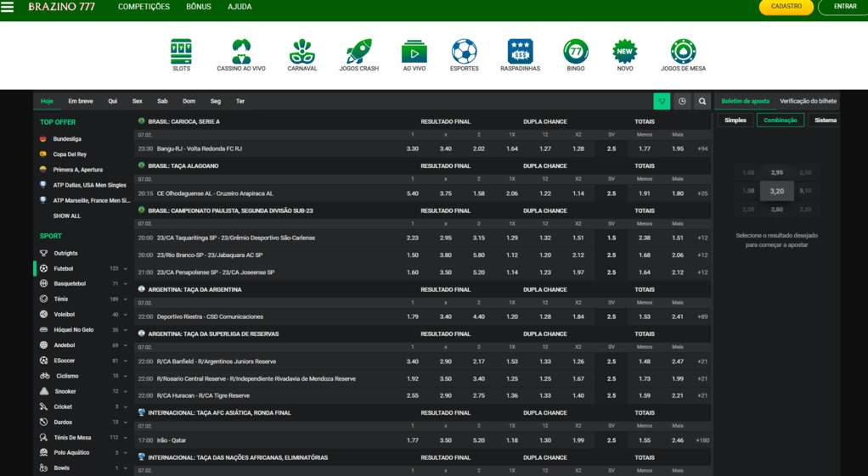The width and height of the screenshot is (868, 476).
Task: Open R/CA Huracan - R/CA Tigre Reserve match
Action: pos(203,396)
